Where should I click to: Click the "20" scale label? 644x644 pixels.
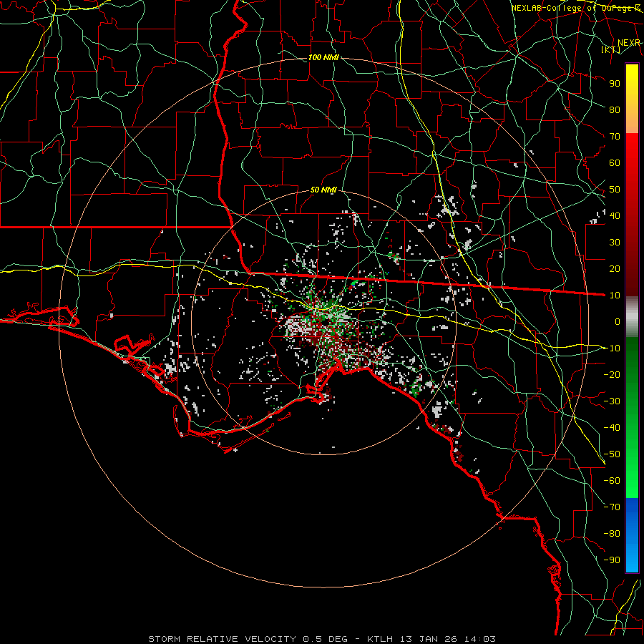[615, 268]
